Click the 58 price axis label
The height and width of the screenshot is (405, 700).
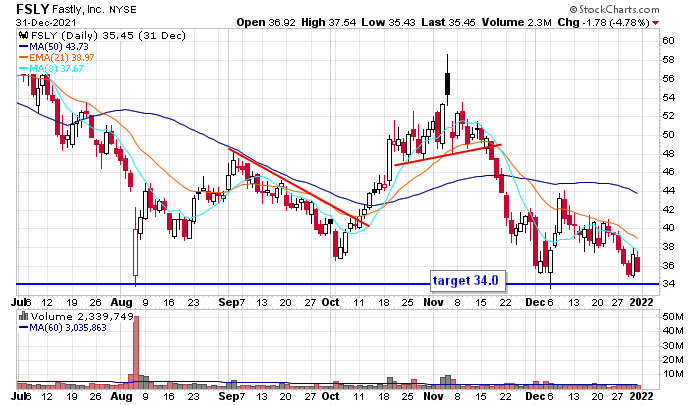(668, 59)
